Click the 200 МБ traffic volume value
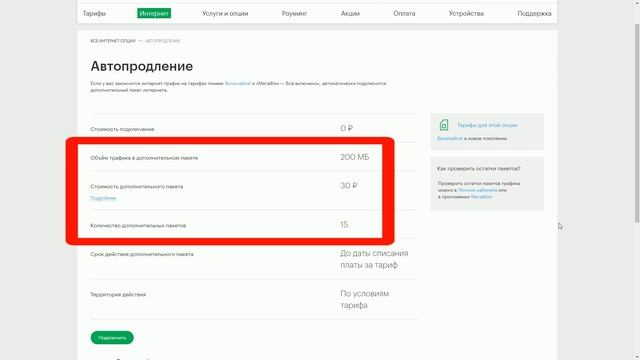The image size is (640, 360). click(x=354, y=157)
